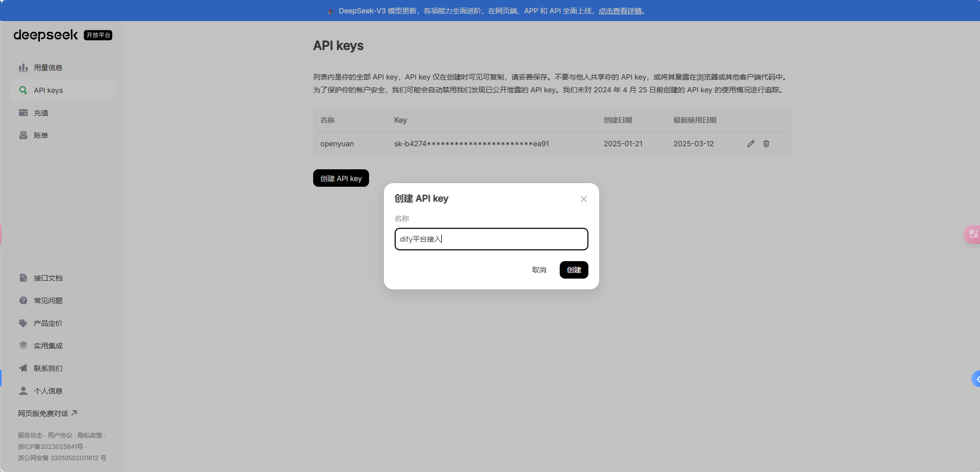Open the API keys menu item
The image size is (980, 472).
(63, 90)
